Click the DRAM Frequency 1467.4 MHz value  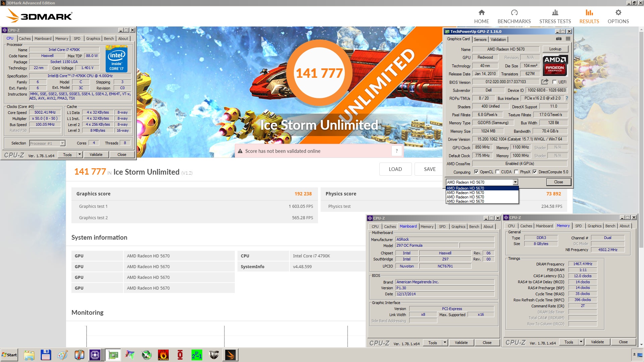(x=582, y=264)
